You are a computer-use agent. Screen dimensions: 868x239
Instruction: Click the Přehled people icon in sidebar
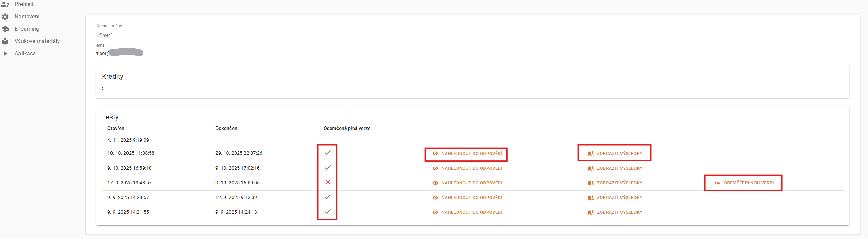5,4
